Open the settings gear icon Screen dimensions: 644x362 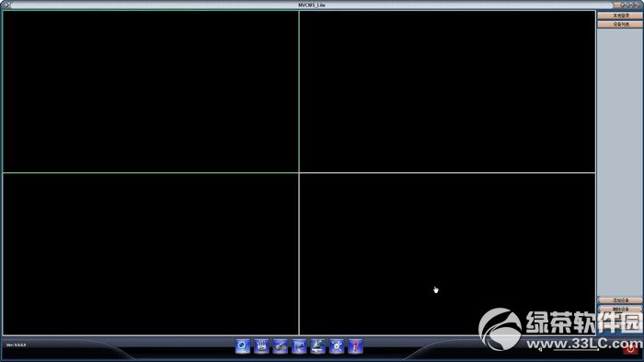(x=337, y=346)
